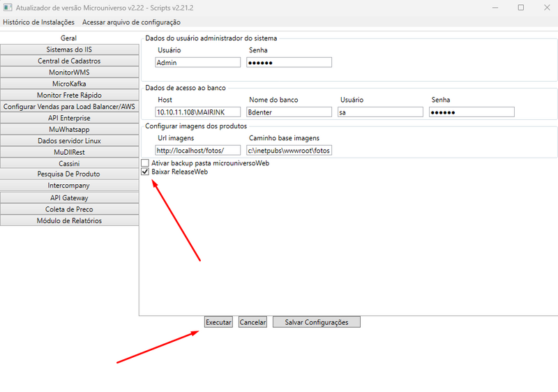The width and height of the screenshot is (558, 392).
Task: Uncheck Baixar ReleaseWeb checkbox
Action: click(x=145, y=172)
